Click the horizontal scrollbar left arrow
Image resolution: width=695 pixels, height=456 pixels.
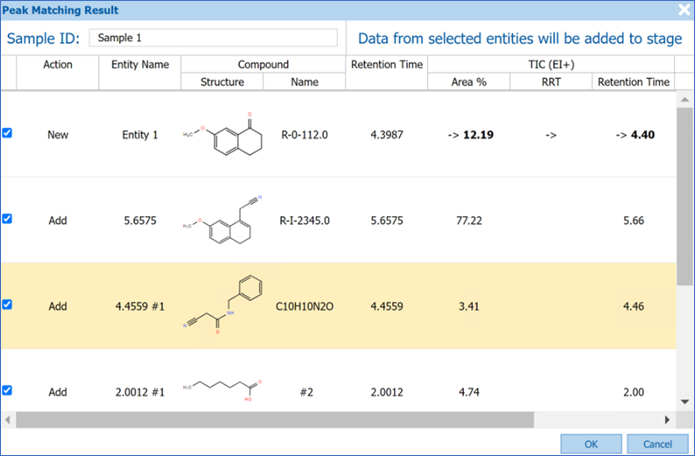[9, 419]
